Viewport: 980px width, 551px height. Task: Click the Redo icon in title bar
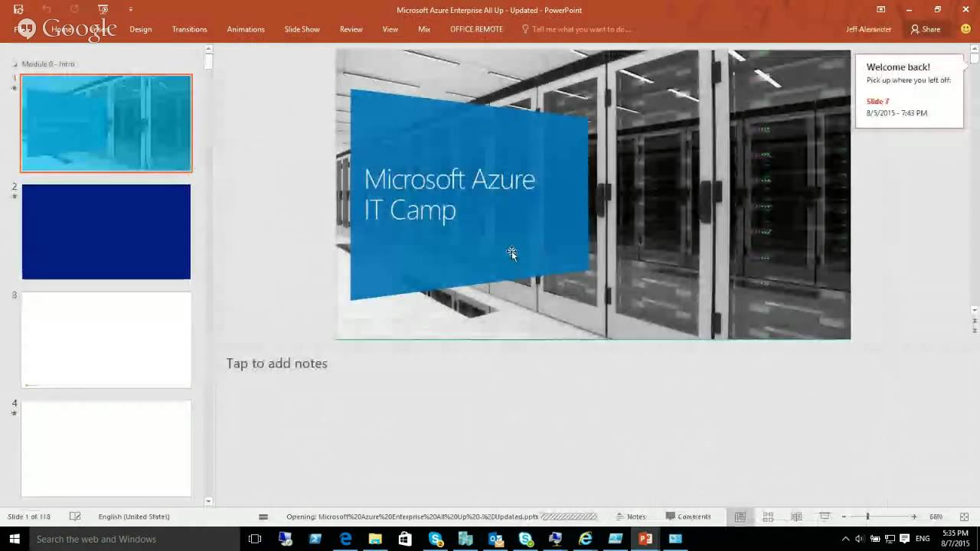point(74,9)
